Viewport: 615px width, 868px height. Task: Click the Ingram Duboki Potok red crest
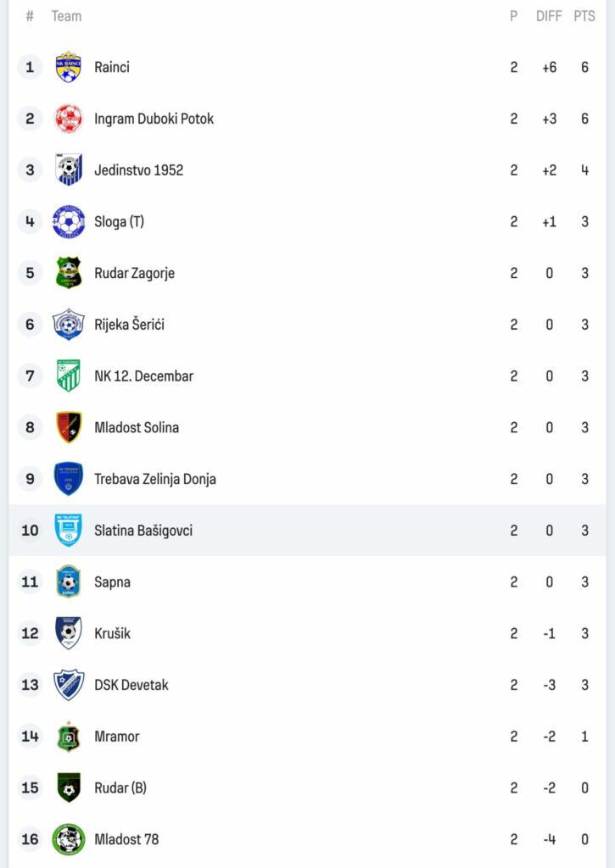click(x=69, y=119)
